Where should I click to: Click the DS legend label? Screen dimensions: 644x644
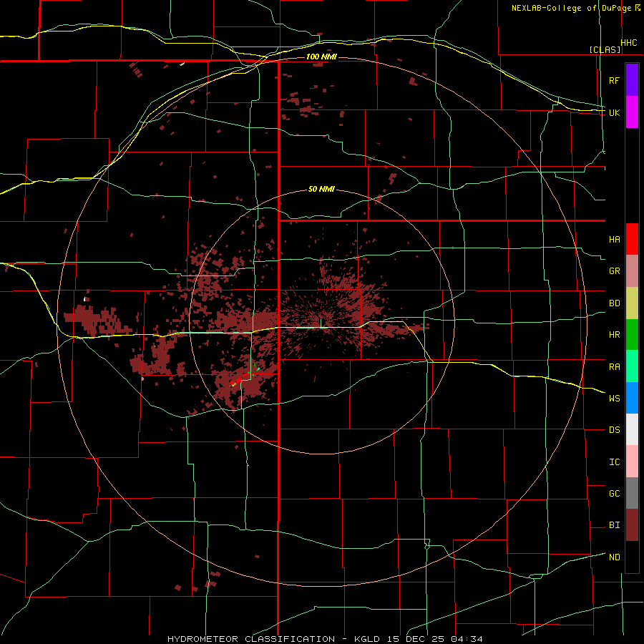[x=614, y=430]
